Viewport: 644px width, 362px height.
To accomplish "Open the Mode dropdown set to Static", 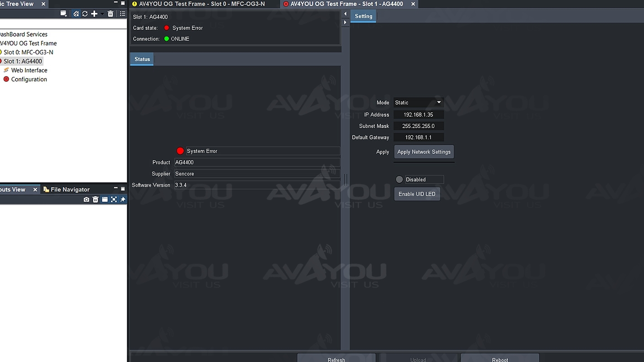I will coord(418,103).
